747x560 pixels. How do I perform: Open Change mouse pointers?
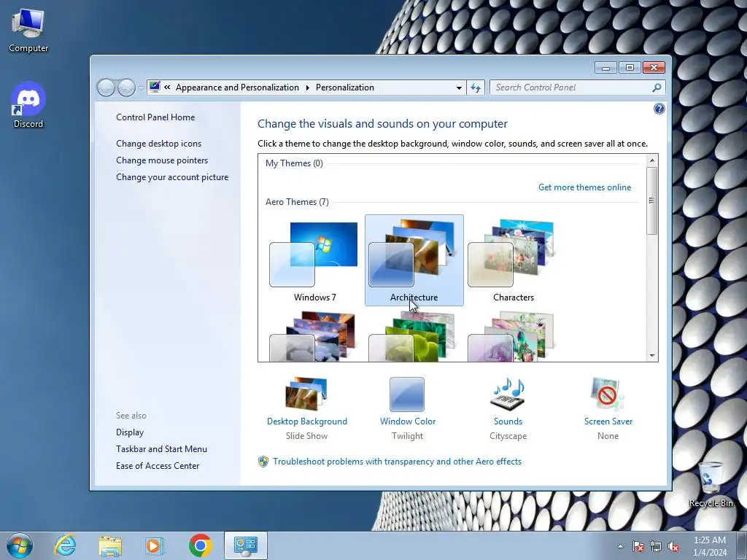[x=162, y=160]
